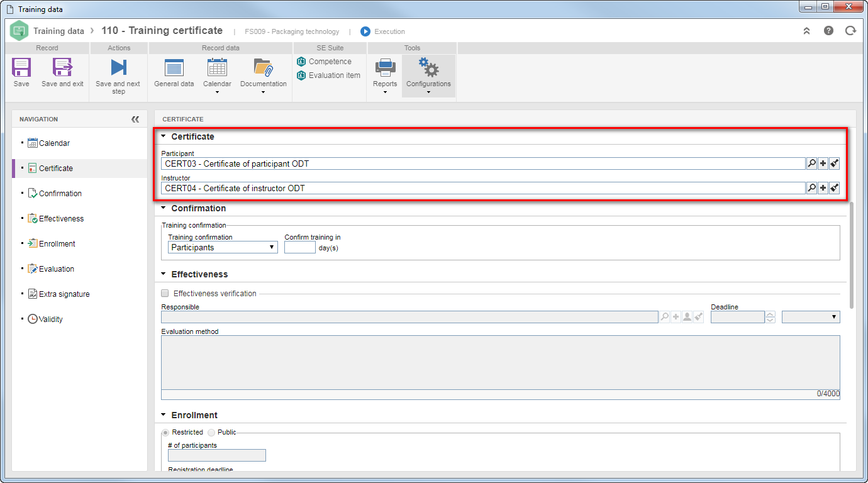Open the Documentation dropdown arrow
The width and height of the screenshot is (868, 483).
[x=263, y=92]
